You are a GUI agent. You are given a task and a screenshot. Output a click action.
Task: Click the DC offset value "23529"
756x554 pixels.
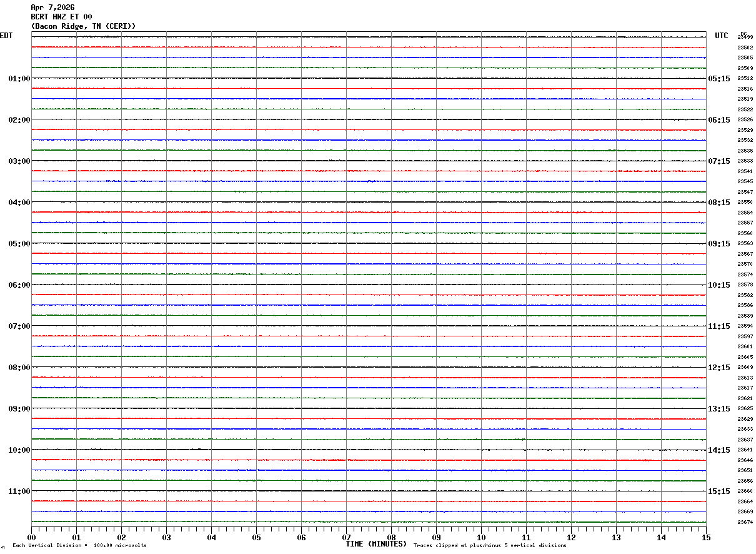(745, 130)
